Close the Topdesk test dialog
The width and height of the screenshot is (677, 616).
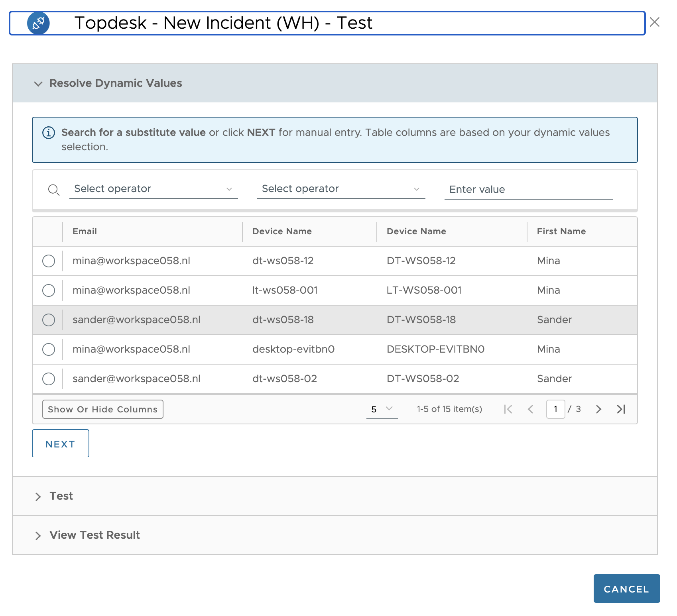point(655,22)
